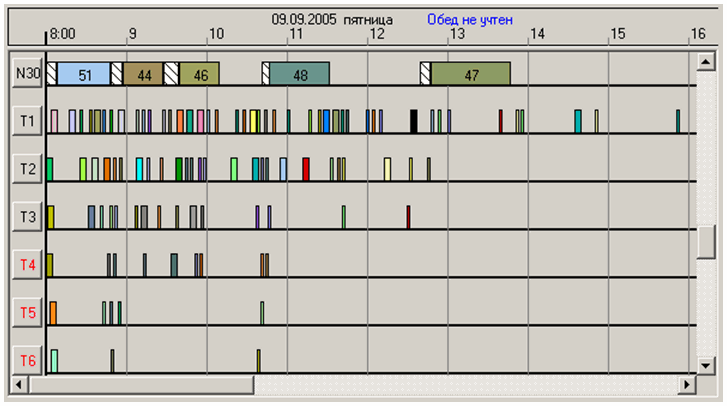The width and height of the screenshot is (727, 406).
Task: Select the red bar in T2 row
Action: [x=306, y=168]
